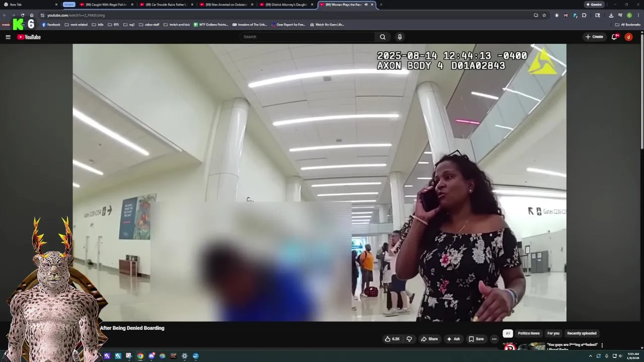
Task: Open the RFS bookmark folder
Action: pos(113,24)
